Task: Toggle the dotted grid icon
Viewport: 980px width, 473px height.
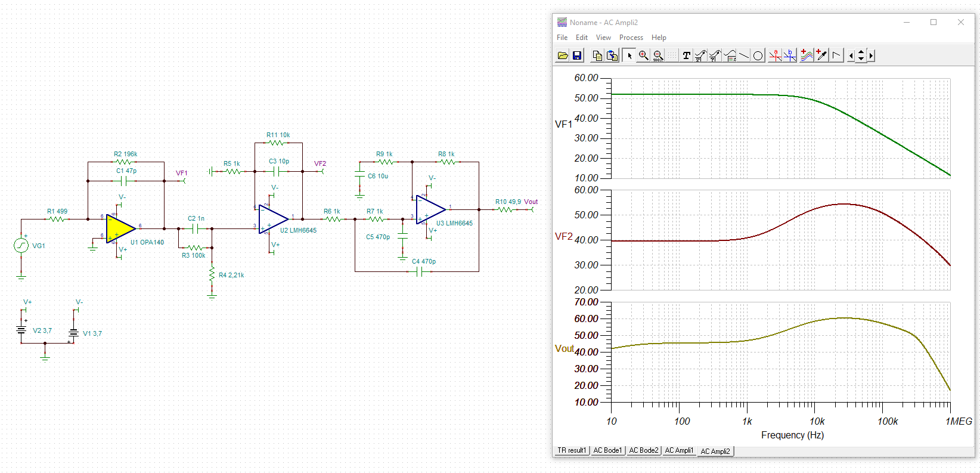Action: [x=672, y=55]
